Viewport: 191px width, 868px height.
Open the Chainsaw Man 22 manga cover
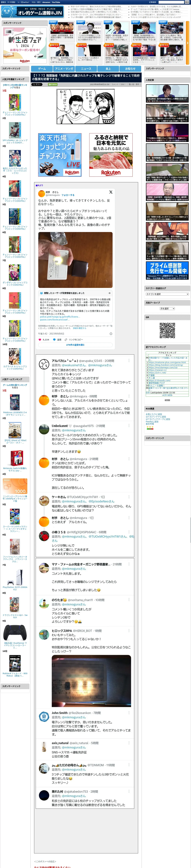click(x=15, y=102)
